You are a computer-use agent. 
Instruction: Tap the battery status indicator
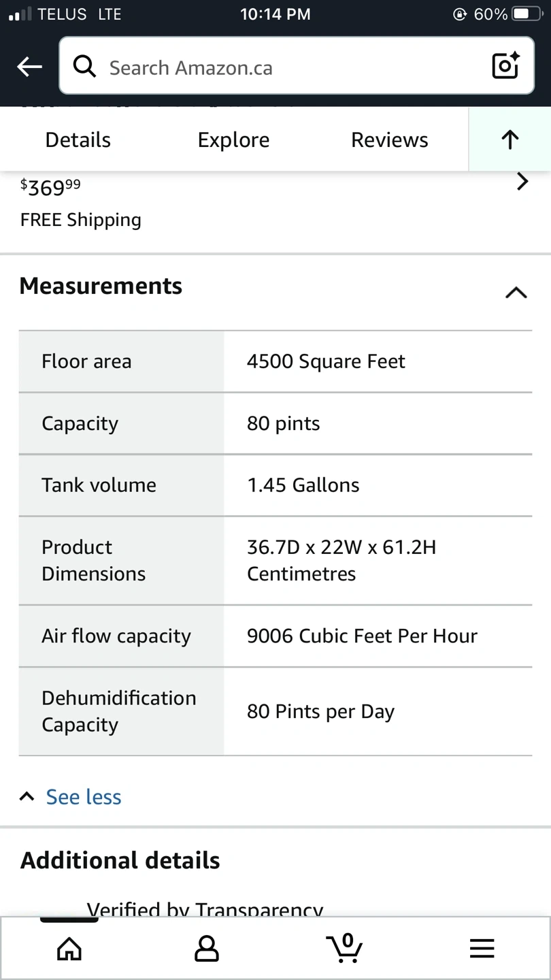click(x=529, y=14)
